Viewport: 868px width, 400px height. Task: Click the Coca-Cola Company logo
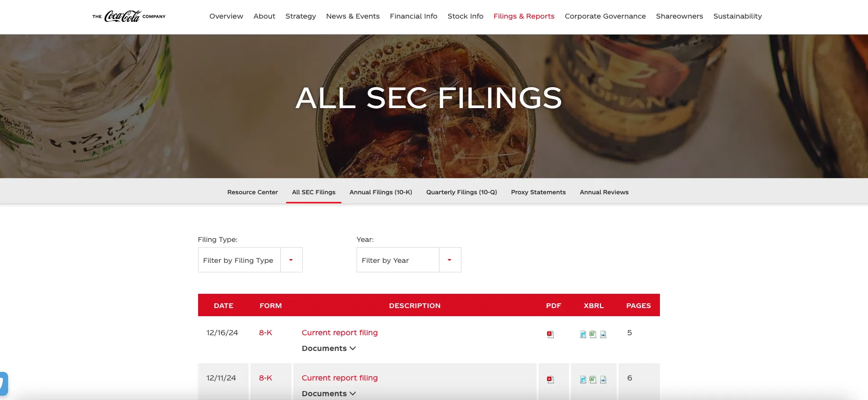coord(129,16)
